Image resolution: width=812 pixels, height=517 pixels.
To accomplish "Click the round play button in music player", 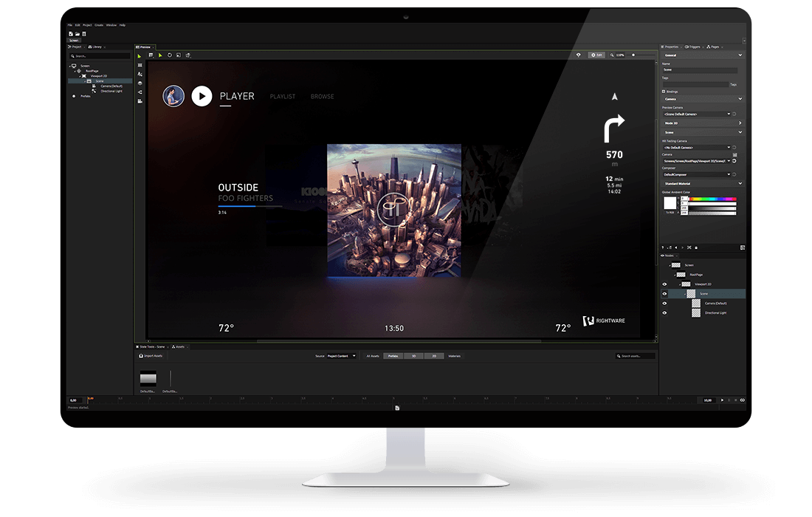I will click(202, 96).
